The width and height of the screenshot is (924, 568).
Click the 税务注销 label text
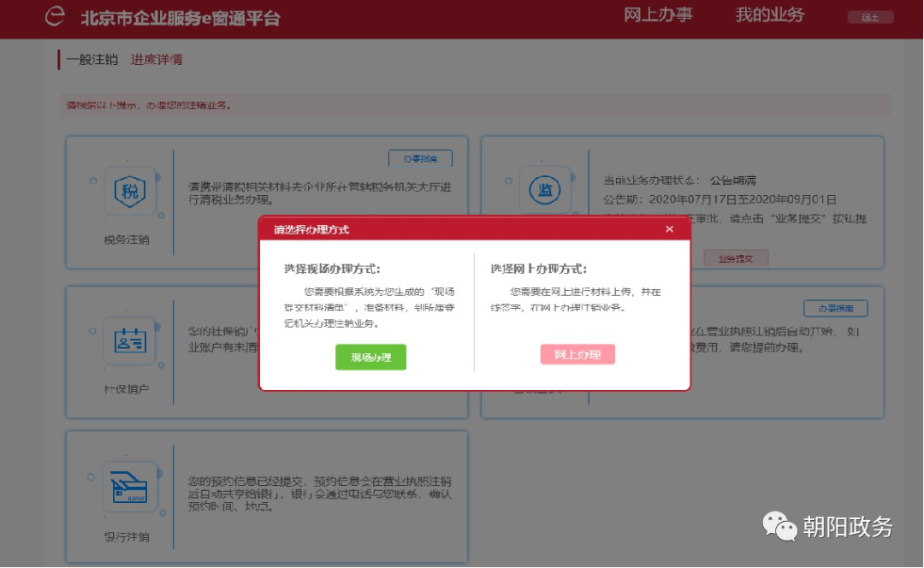click(x=127, y=240)
